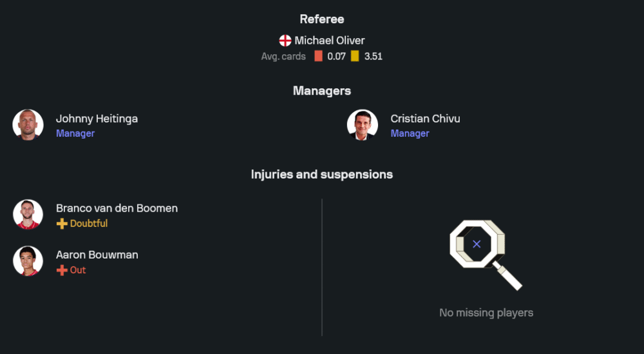Click the red card average icon
This screenshot has height=354, width=644.
point(318,56)
